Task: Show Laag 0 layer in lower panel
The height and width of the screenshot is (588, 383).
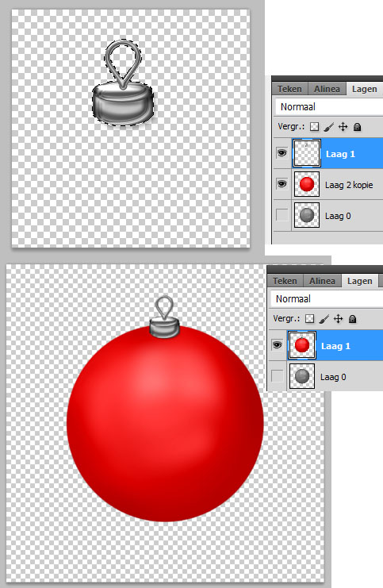Action: coord(277,376)
